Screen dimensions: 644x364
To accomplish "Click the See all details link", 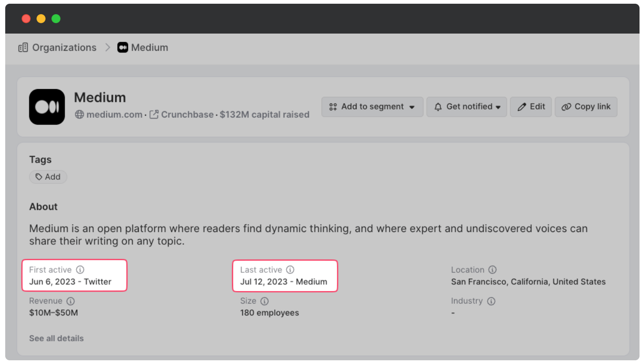I will coord(56,338).
